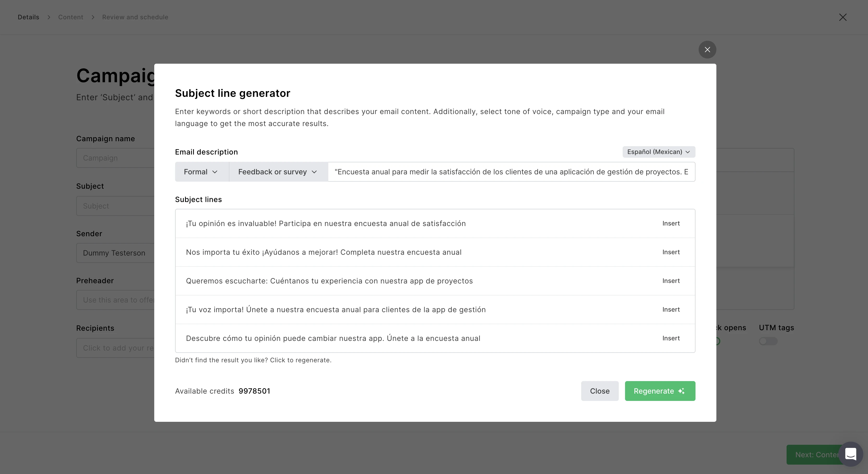
Task: Insert the "Nos importa tu éxito" subject line
Action: pyautogui.click(x=671, y=252)
